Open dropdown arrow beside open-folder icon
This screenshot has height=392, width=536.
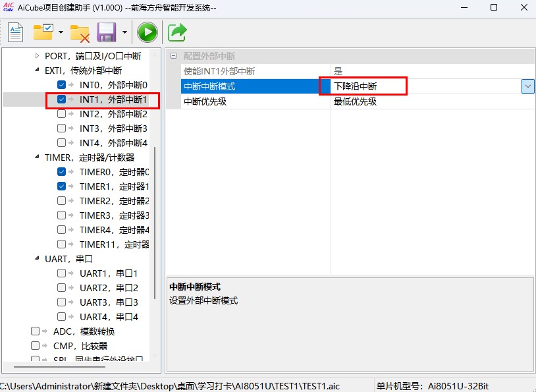click(61, 32)
